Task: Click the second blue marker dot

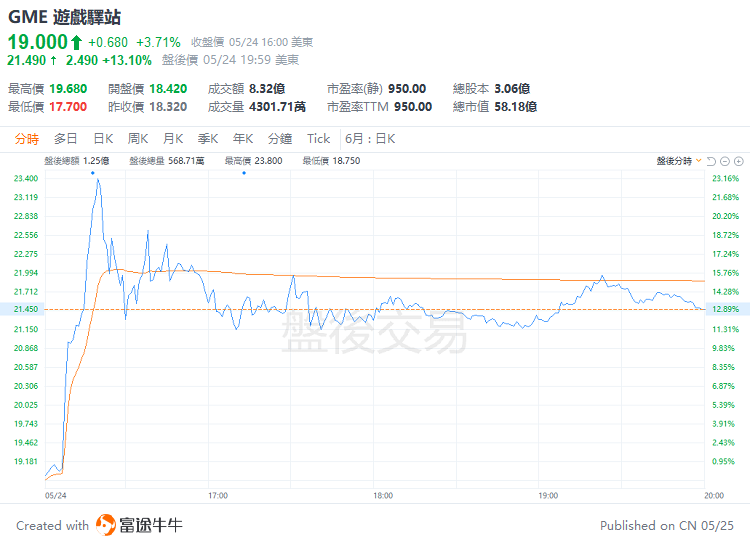Action: point(244,173)
